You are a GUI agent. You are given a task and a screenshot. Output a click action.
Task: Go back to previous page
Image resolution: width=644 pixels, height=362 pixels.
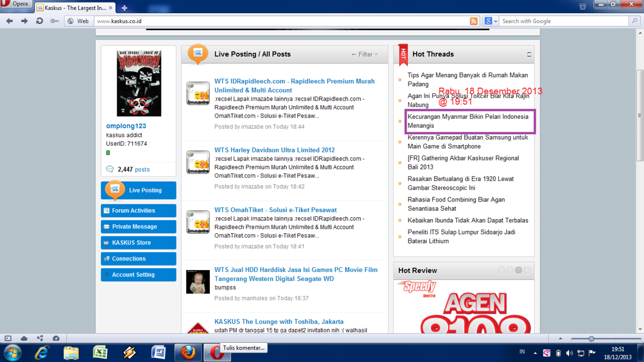click(10, 21)
